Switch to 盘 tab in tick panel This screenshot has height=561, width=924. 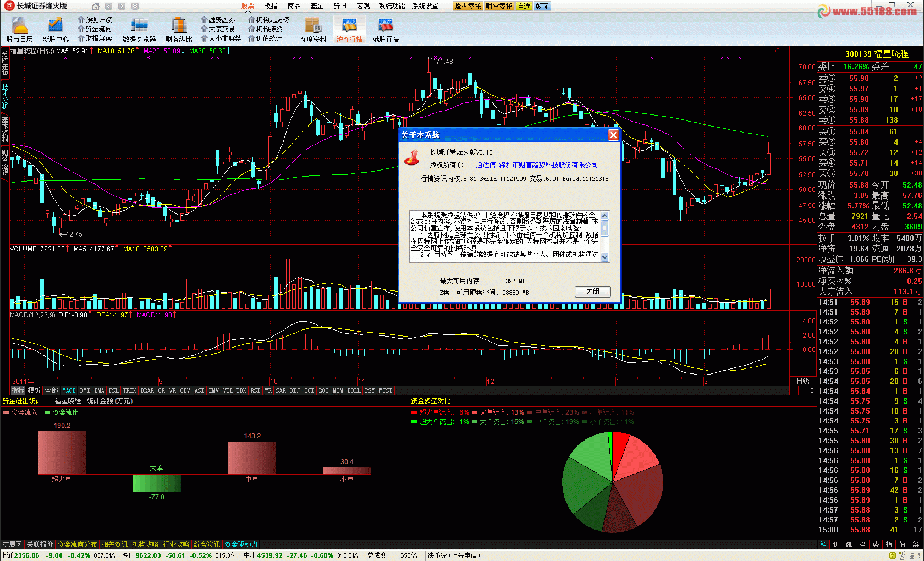pyautogui.click(x=862, y=544)
